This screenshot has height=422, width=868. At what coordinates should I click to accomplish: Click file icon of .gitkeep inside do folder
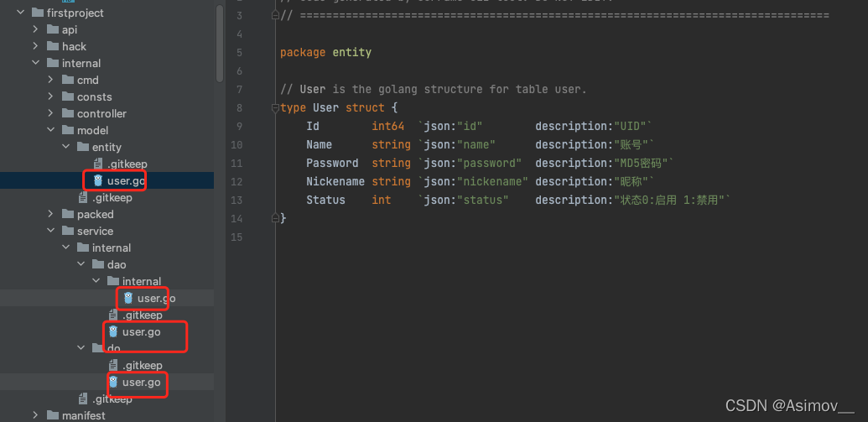click(x=113, y=365)
